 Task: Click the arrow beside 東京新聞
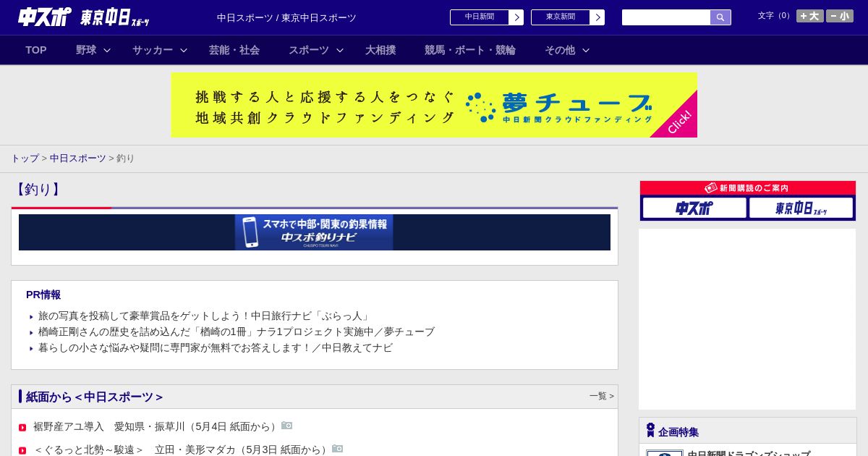[x=597, y=17]
